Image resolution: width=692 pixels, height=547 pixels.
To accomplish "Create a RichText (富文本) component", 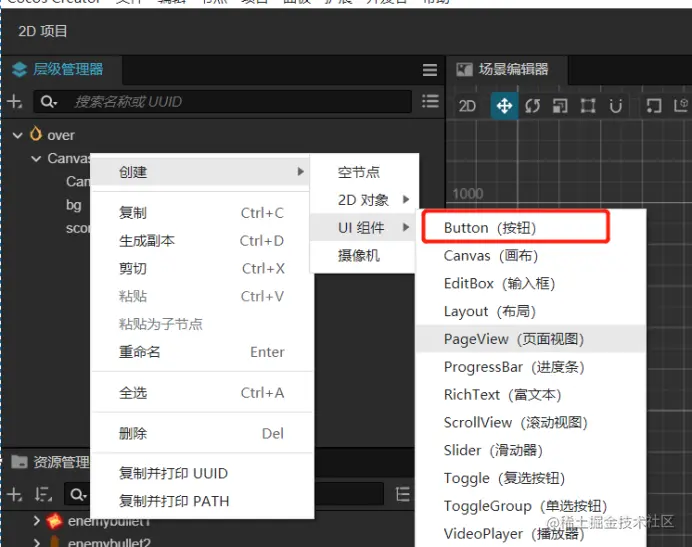I will pos(531,395).
